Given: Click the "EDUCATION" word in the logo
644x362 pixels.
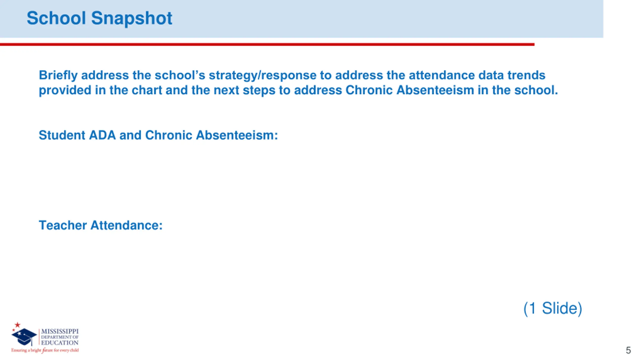Looking at the screenshot, I should pos(60,343).
